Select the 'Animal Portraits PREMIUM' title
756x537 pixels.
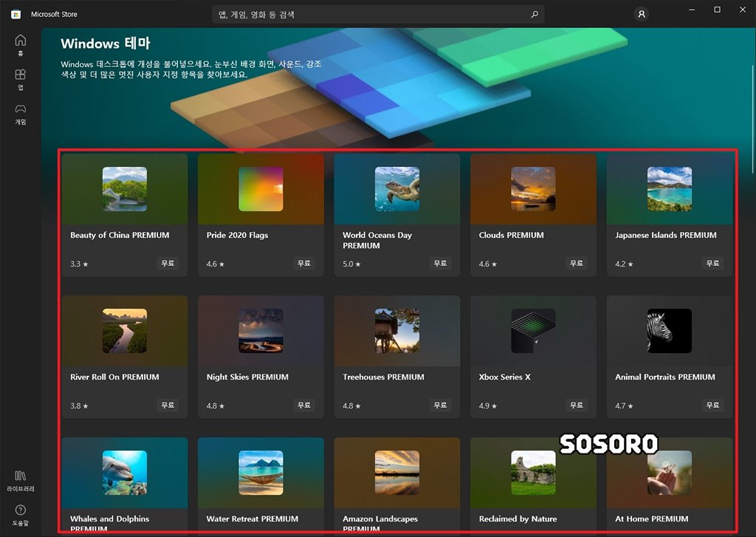click(665, 377)
